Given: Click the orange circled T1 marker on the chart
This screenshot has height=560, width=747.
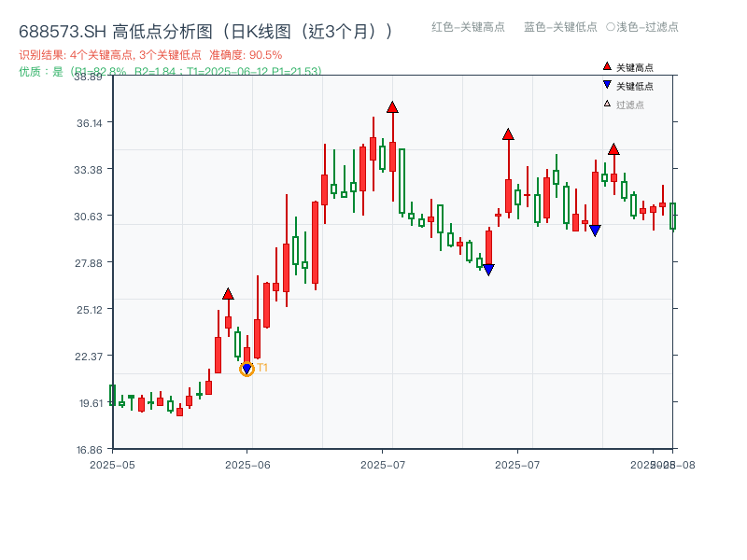Looking at the screenshot, I should (x=247, y=368).
